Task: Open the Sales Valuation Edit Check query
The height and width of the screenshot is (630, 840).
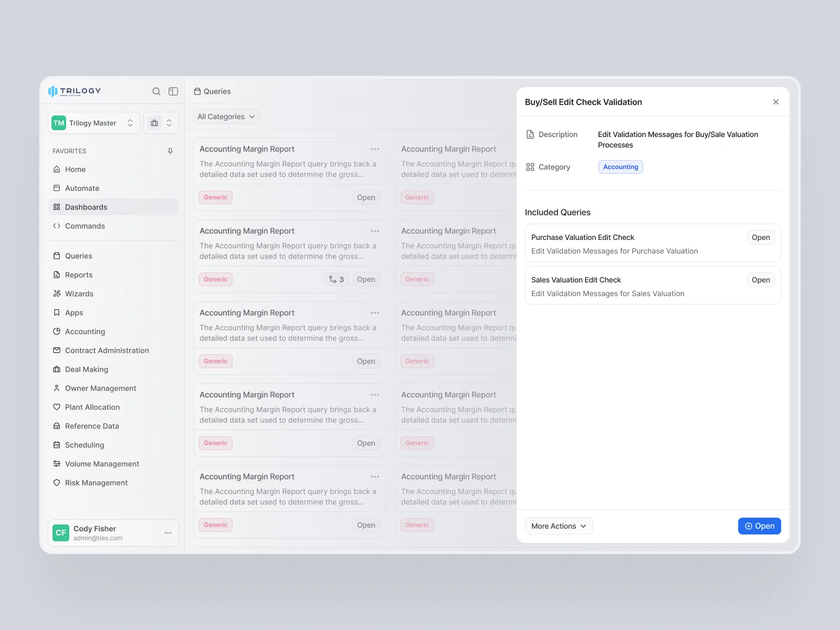Action: (761, 280)
